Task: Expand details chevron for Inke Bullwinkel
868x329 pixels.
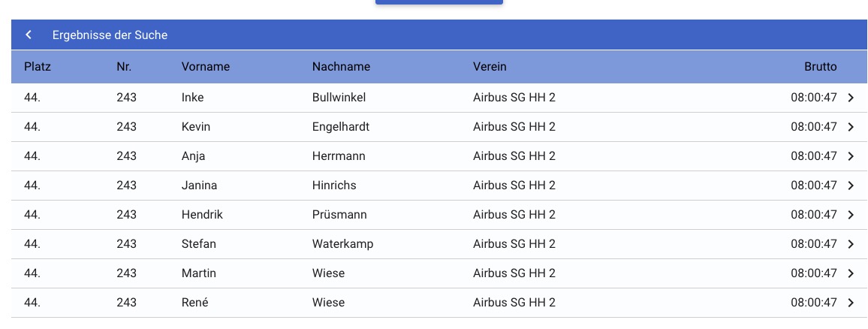Action: [851, 98]
